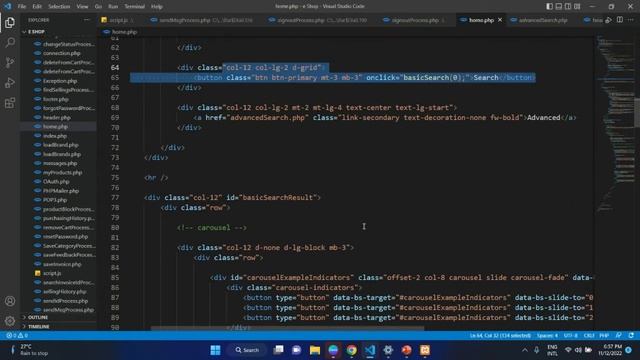
Task: Click the notifications bell in the status bar
Action: (631, 336)
